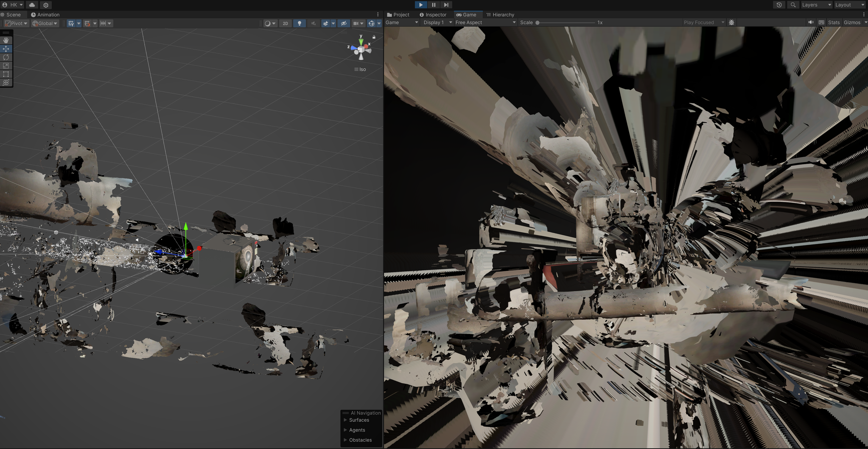The height and width of the screenshot is (449, 868).
Task: Select the Hand view tool
Action: tap(6, 40)
